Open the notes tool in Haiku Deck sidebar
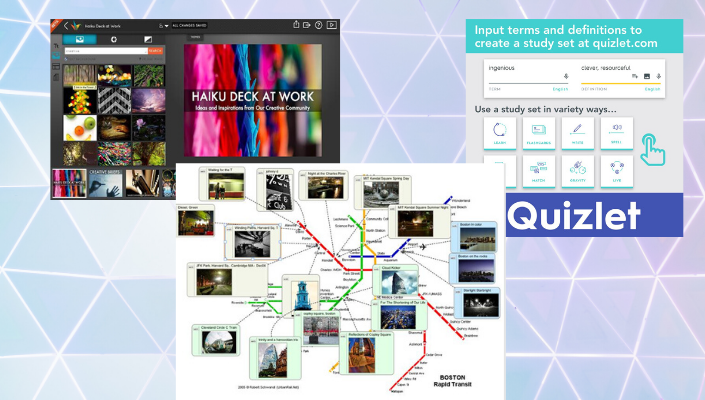This screenshot has height=400, width=705. [x=56, y=77]
